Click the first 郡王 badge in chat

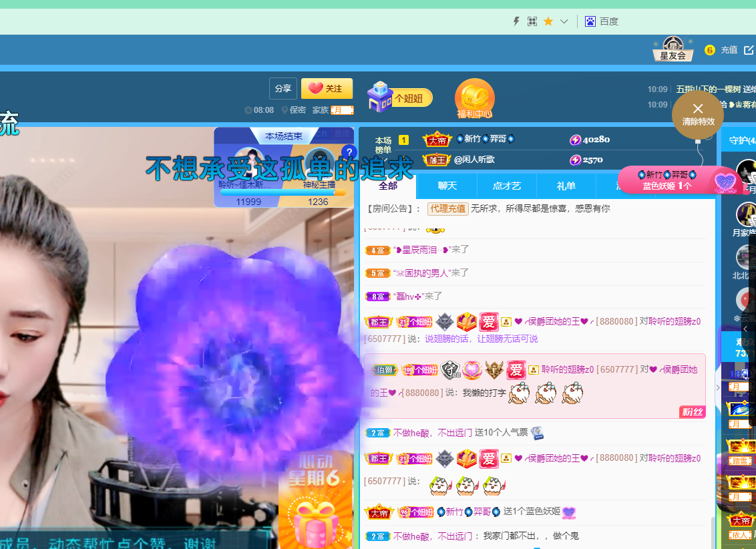tap(379, 322)
